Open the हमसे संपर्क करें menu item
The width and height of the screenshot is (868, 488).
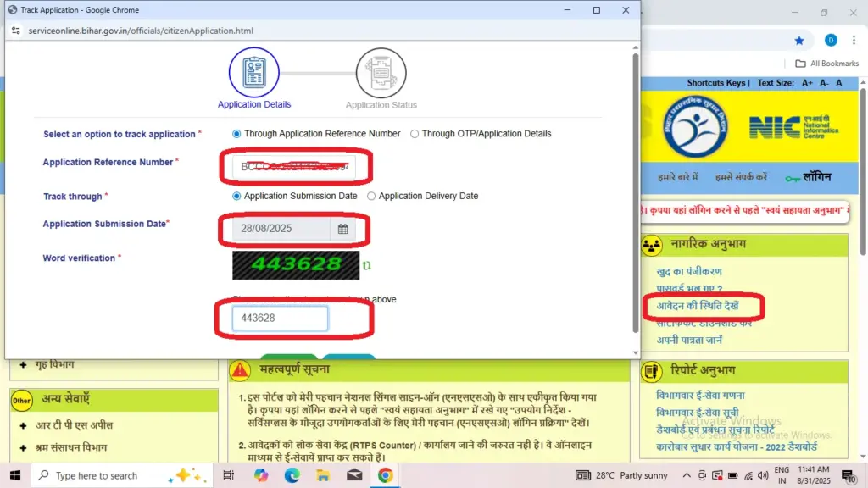[x=741, y=178]
